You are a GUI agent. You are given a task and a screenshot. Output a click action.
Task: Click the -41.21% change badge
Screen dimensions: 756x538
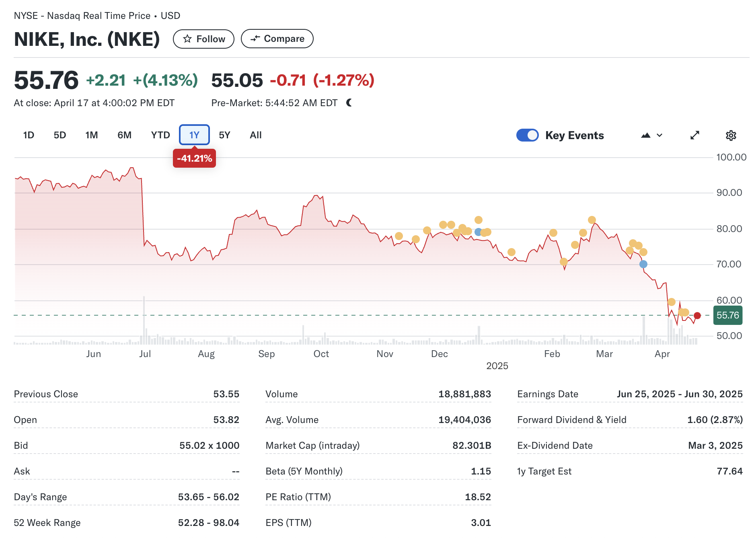(195, 158)
